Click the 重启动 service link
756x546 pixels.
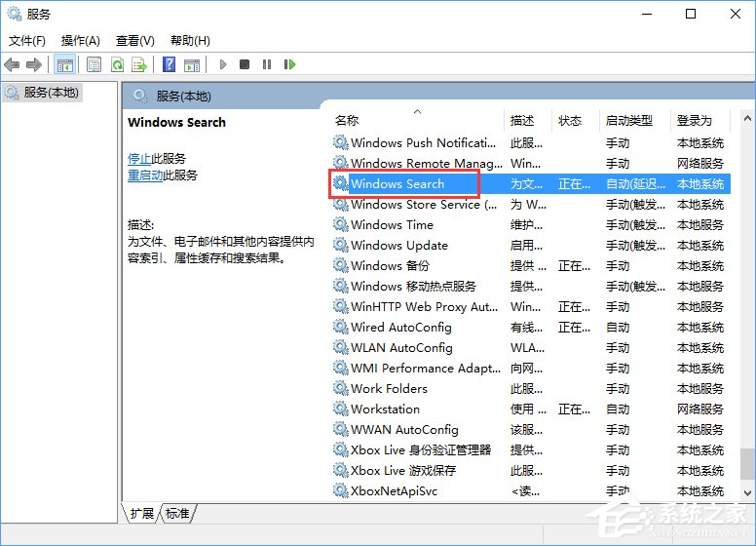[x=145, y=175]
